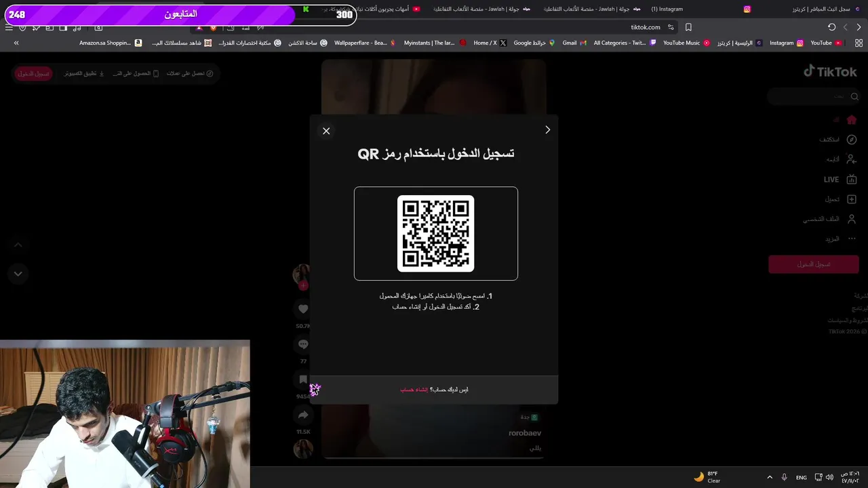
Task: Open the Amazon.sa Shopping bookmark
Action: [111, 43]
